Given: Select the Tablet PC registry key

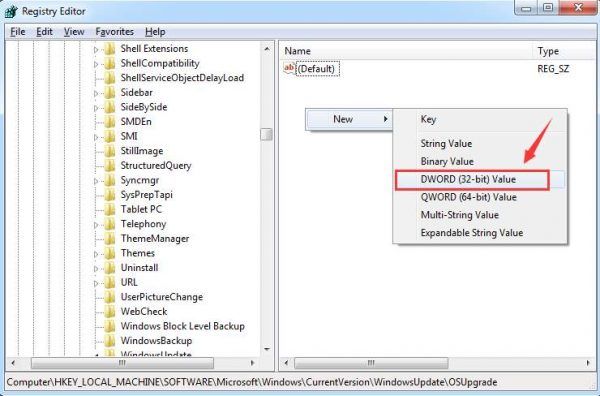Looking at the screenshot, I should point(141,209).
